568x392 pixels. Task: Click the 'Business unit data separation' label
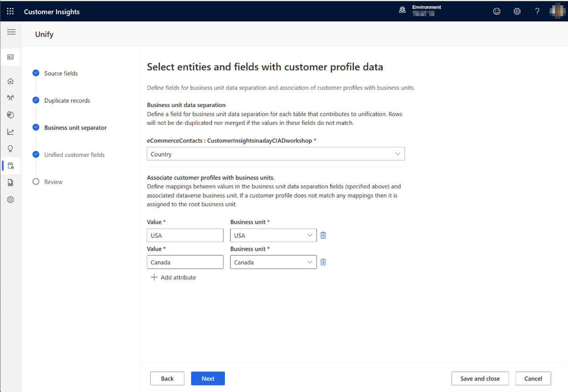coord(186,105)
